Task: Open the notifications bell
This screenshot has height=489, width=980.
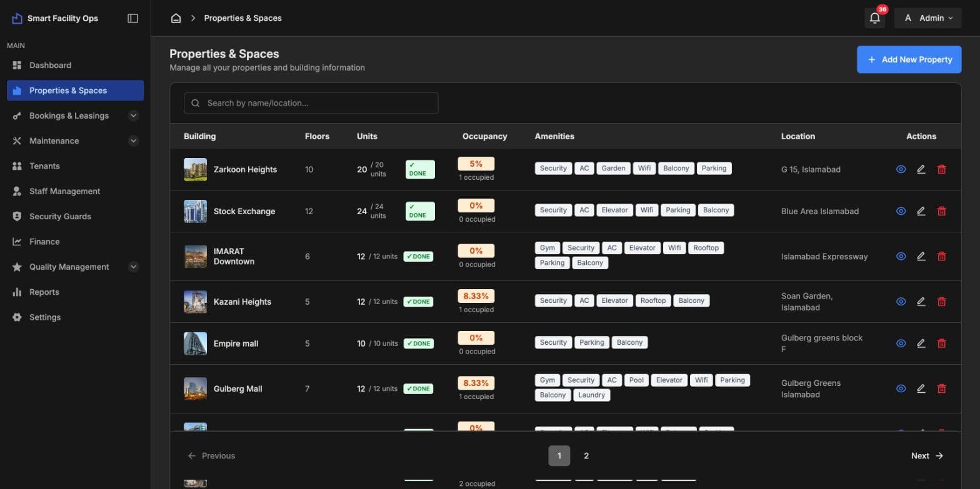Action: tap(874, 18)
